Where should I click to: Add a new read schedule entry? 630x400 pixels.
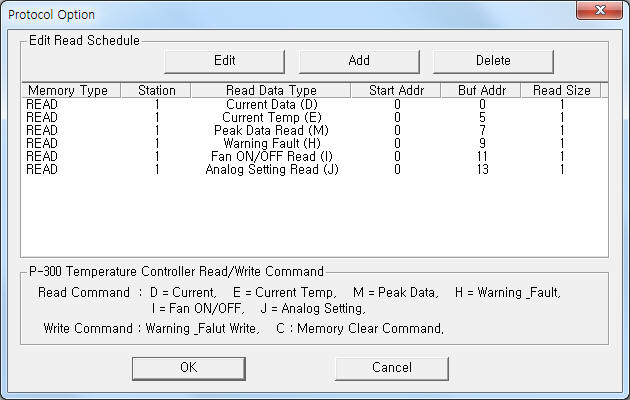pyautogui.click(x=359, y=61)
